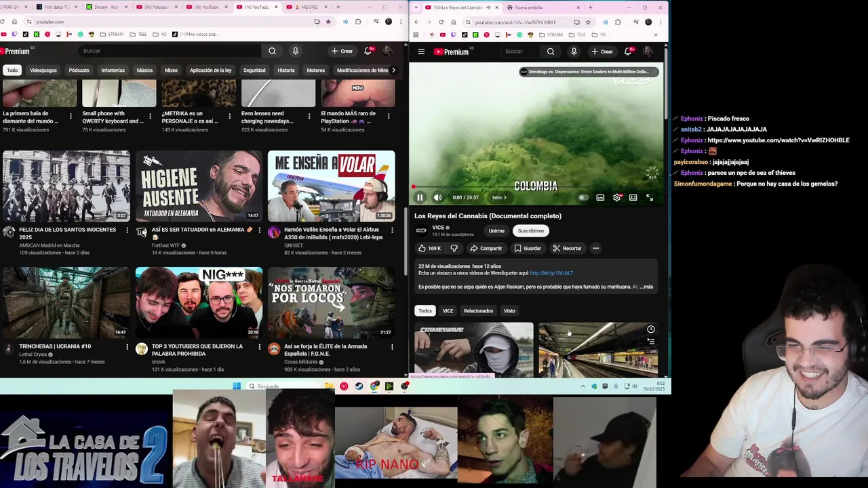
Task: Activate voice search microphone in left window
Action: (295, 51)
